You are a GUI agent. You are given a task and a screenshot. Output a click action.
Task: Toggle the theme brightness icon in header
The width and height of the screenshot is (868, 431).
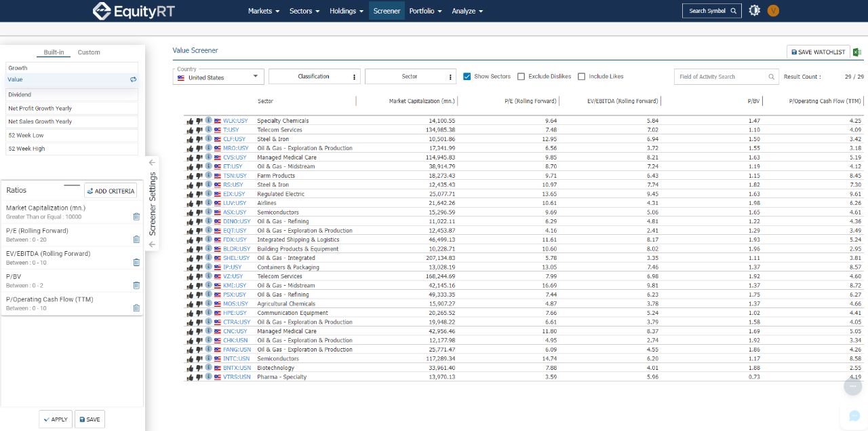(x=754, y=11)
